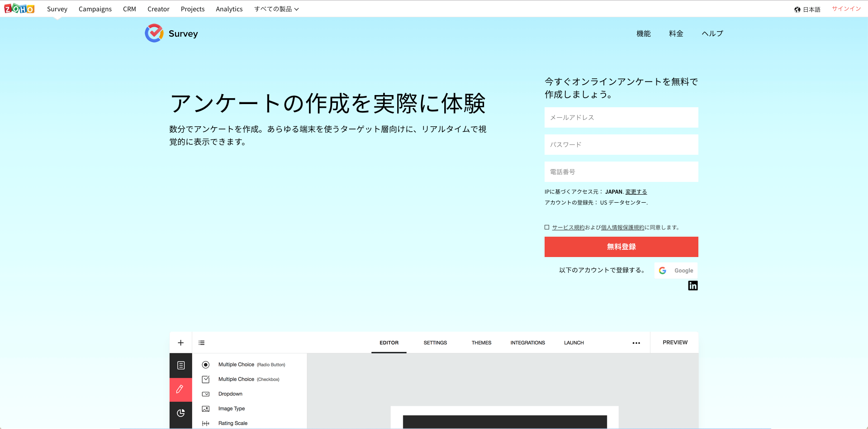
Task: Select the Dropdown question type
Action: [231, 394]
